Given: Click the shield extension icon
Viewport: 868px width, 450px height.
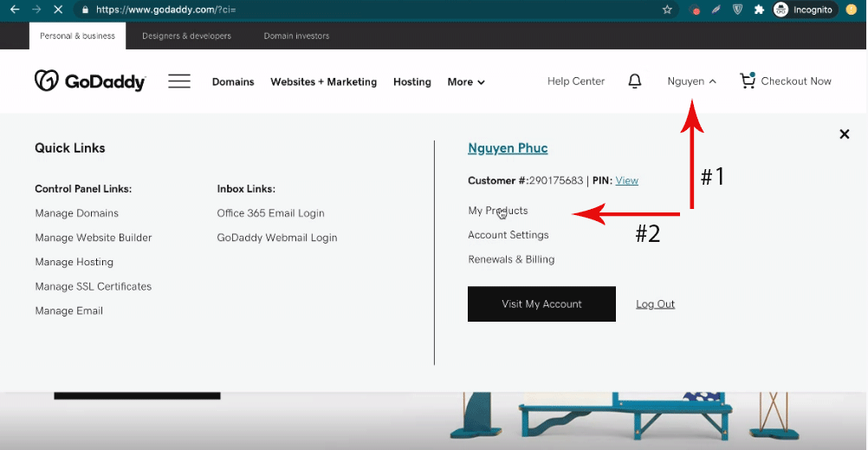Looking at the screenshot, I should point(737,10).
